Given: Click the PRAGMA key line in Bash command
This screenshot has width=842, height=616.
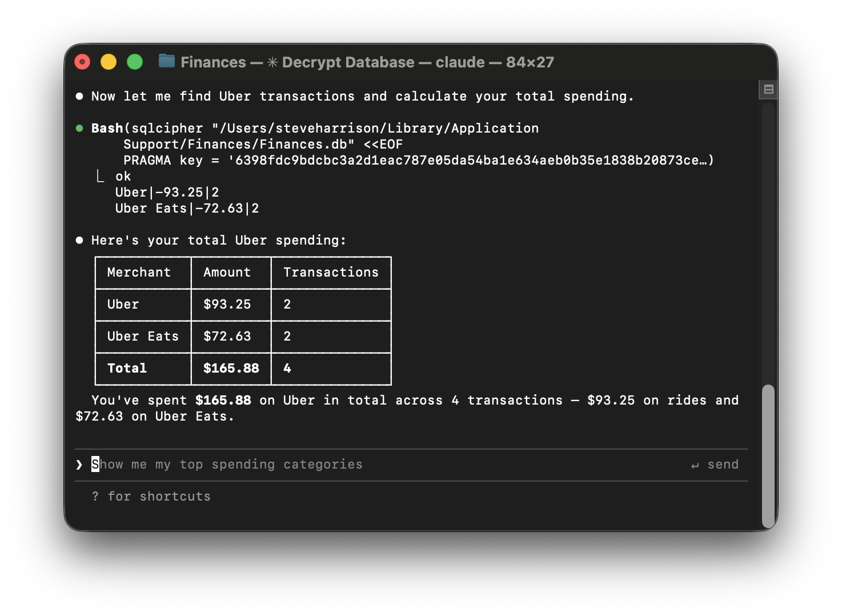Looking at the screenshot, I should point(417,161).
